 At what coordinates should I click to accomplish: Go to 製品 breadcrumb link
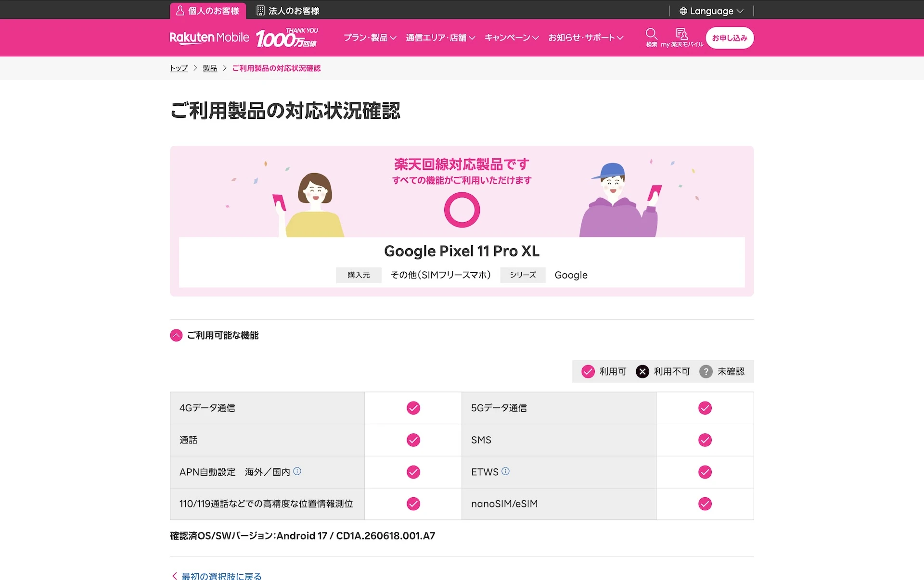coord(210,68)
